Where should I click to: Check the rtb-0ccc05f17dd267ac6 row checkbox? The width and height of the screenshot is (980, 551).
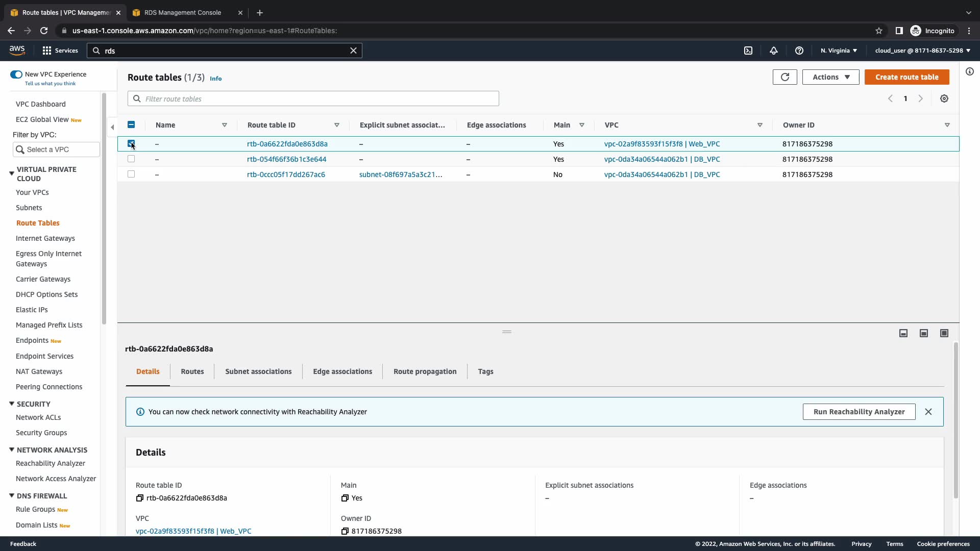[131, 174]
